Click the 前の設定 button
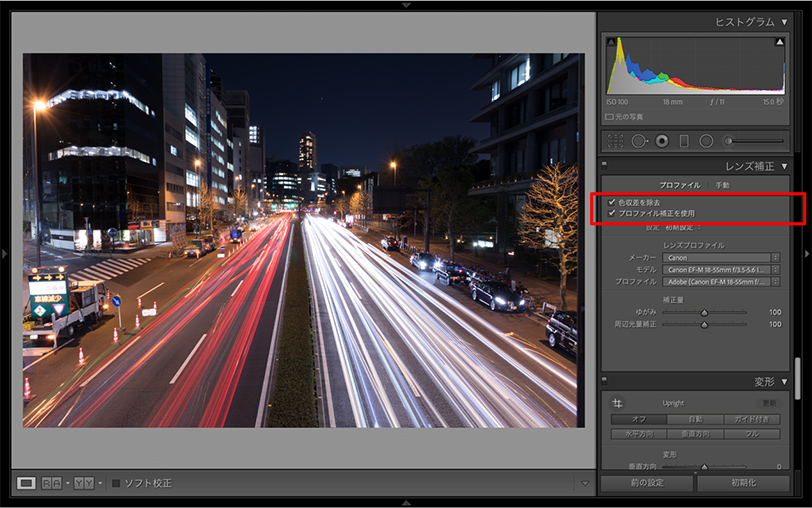Viewport: 812px width, 508px height. point(646,483)
